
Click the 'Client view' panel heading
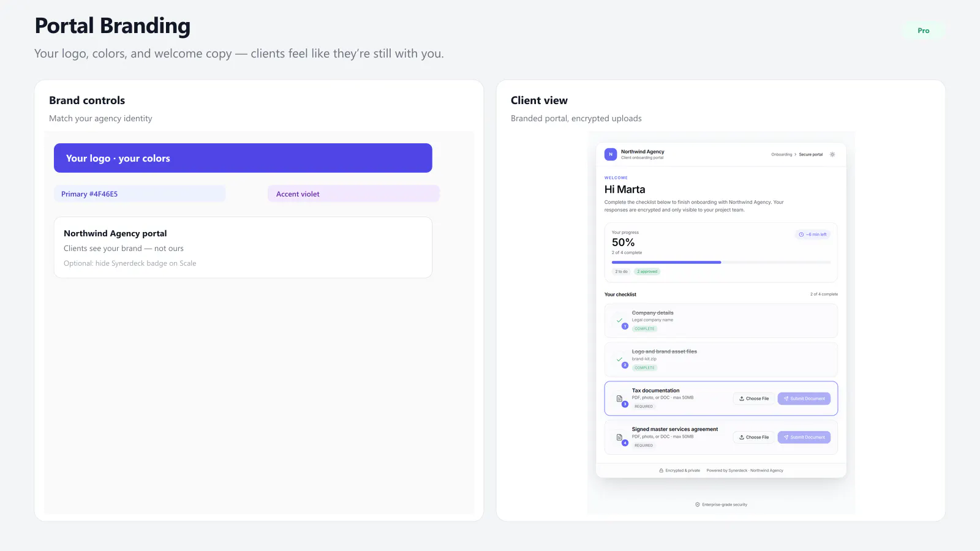pyautogui.click(x=539, y=100)
